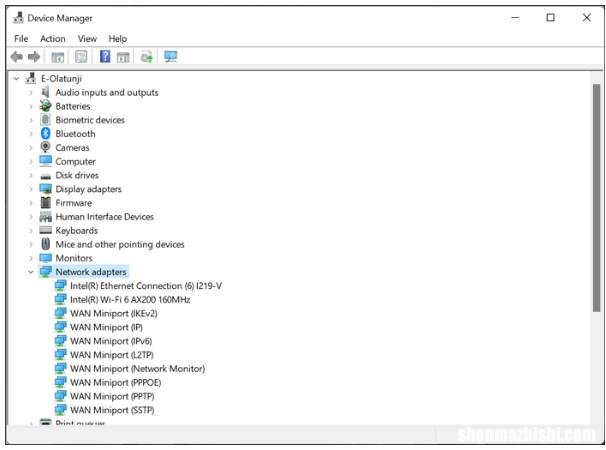Expand the Batteries category

click(x=31, y=106)
